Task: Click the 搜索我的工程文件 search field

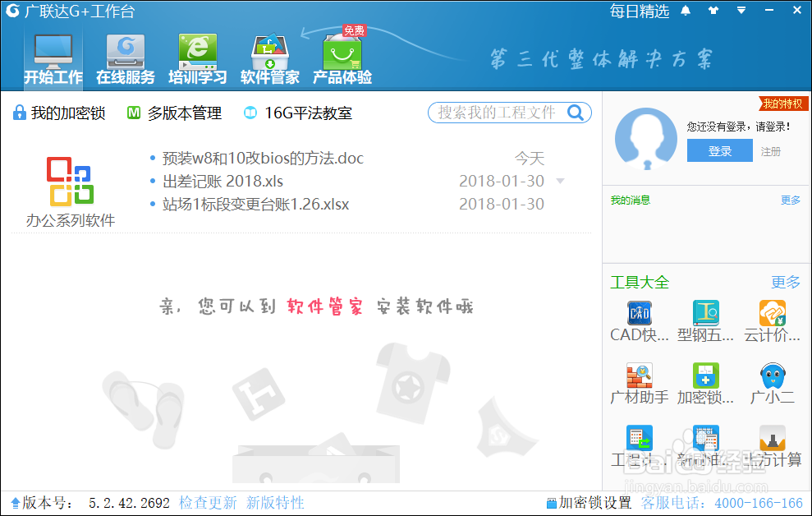Action: coord(501,113)
